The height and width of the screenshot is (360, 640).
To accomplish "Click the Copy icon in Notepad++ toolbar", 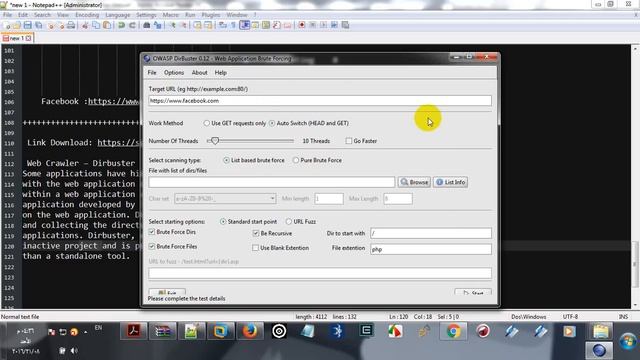I will click(96, 25).
